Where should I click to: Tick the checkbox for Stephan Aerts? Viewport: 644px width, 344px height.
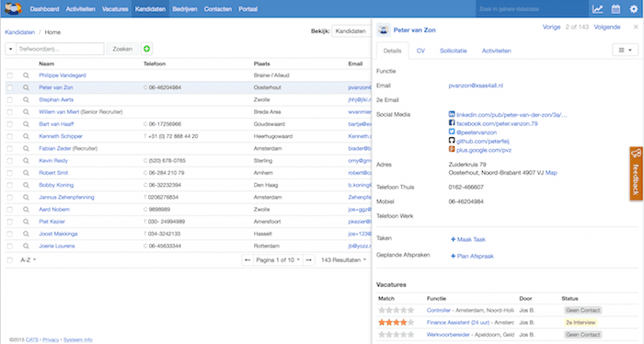10,99
